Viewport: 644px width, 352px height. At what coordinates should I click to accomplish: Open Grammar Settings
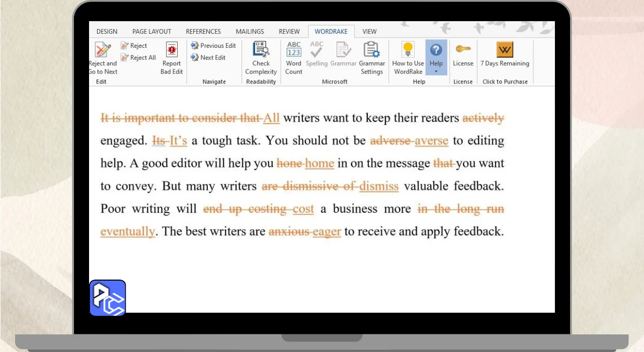click(x=372, y=50)
